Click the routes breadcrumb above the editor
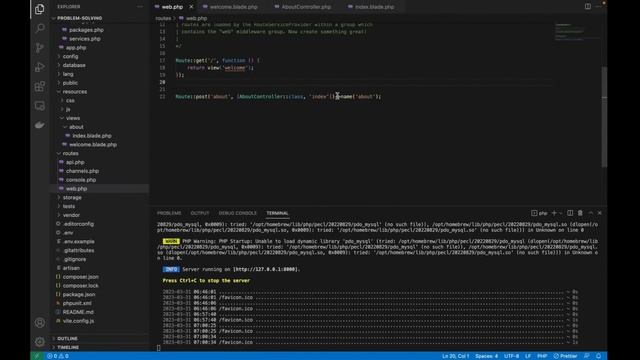The image size is (640, 360). (163, 18)
